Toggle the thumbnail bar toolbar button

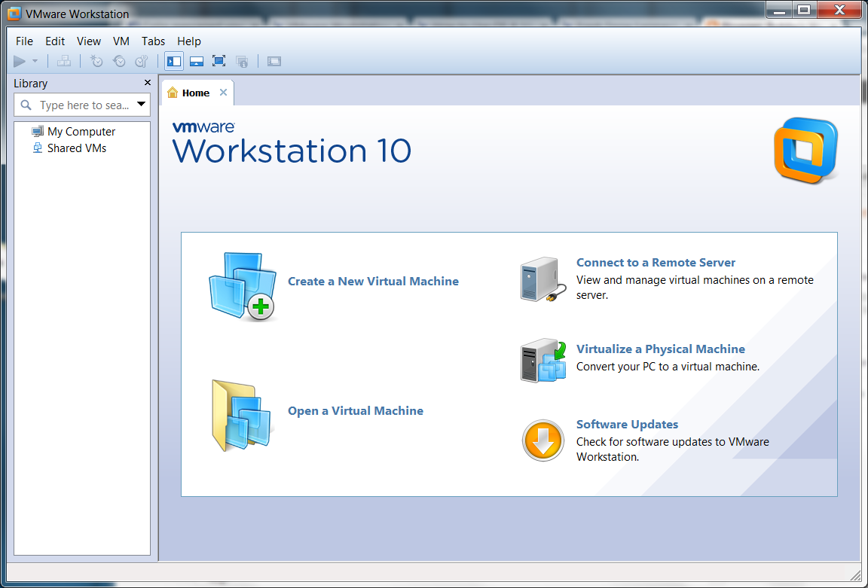pyautogui.click(x=197, y=62)
